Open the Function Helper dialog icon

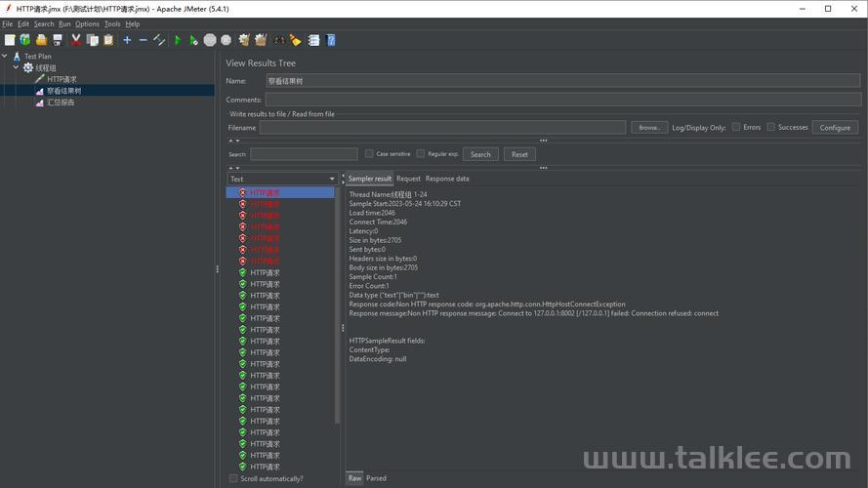[313, 40]
